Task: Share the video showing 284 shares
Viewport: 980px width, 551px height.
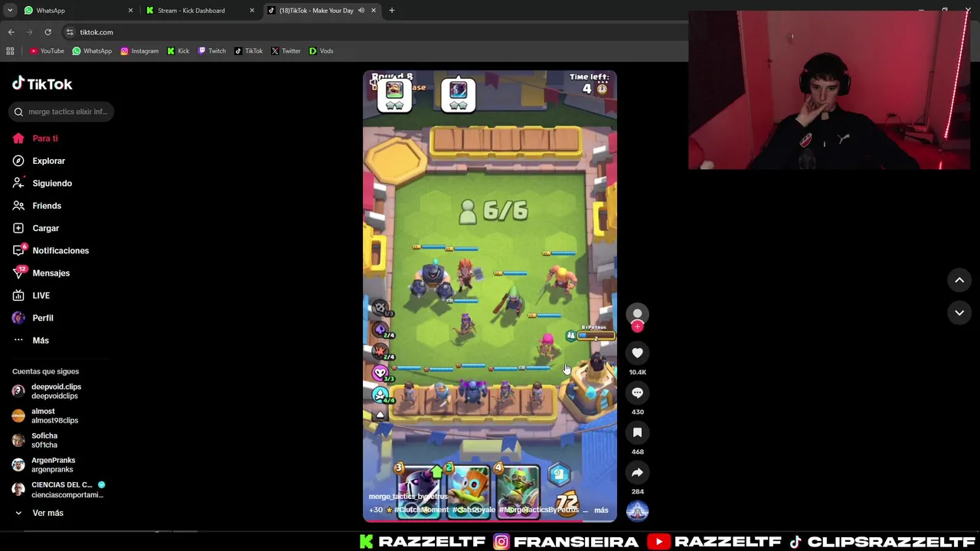Action: pyautogui.click(x=637, y=472)
